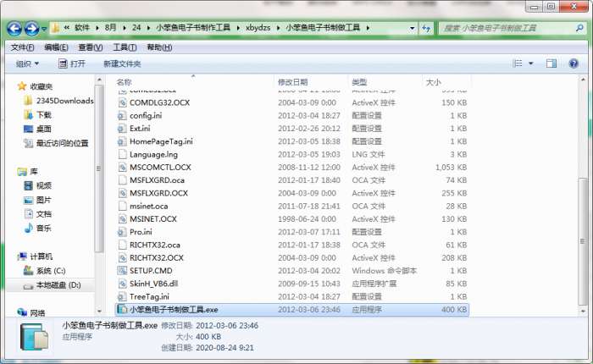This screenshot has width=593, height=364.
Task: Toggle the preview pane icon
Action: [551, 63]
